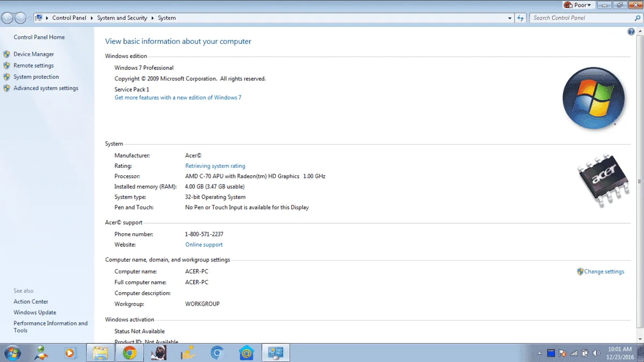Click the shield icon beside System protection
Image resolution: width=644 pixels, height=362 pixels.
pyautogui.click(x=7, y=77)
